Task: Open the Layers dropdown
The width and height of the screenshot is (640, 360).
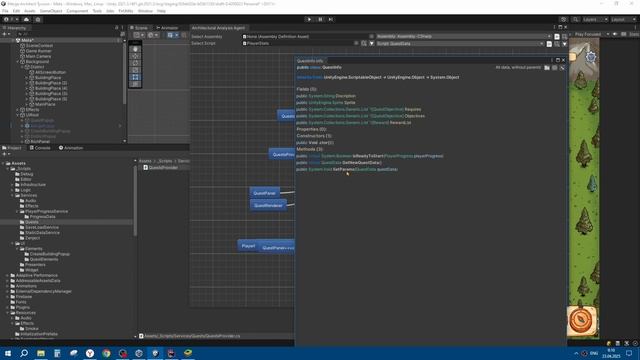Action: click(x=595, y=19)
